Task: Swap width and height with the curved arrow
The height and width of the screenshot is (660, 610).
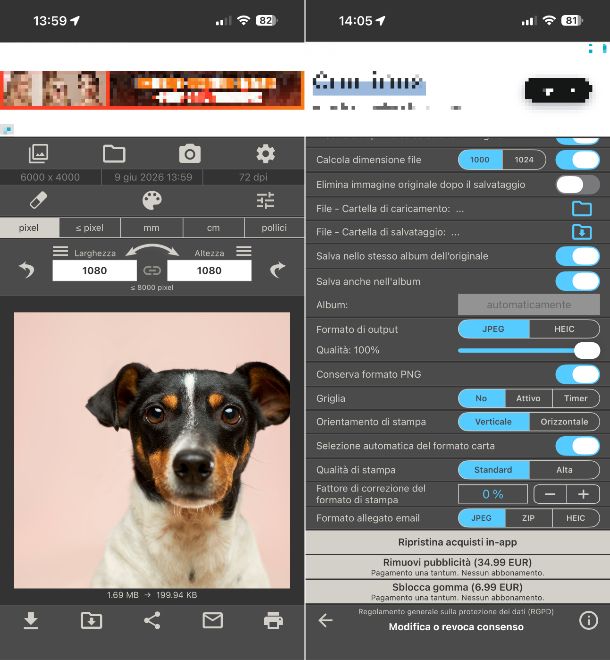Action: click(x=152, y=250)
